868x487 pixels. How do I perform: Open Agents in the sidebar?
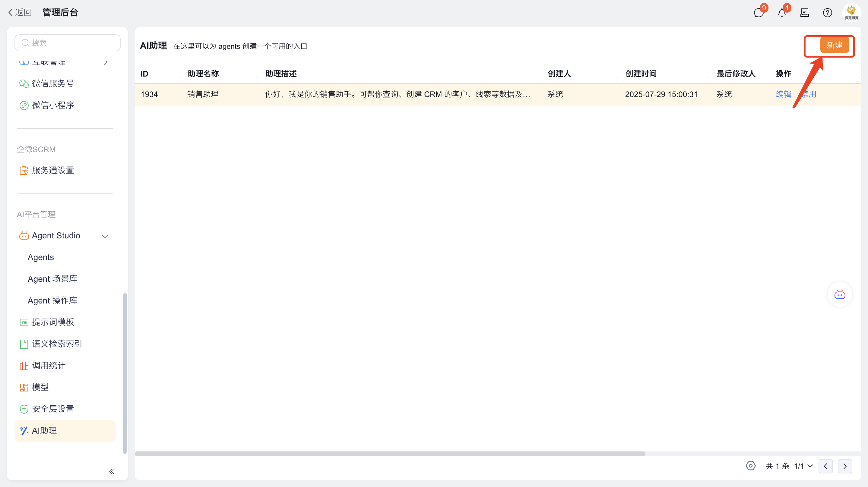pyautogui.click(x=41, y=257)
